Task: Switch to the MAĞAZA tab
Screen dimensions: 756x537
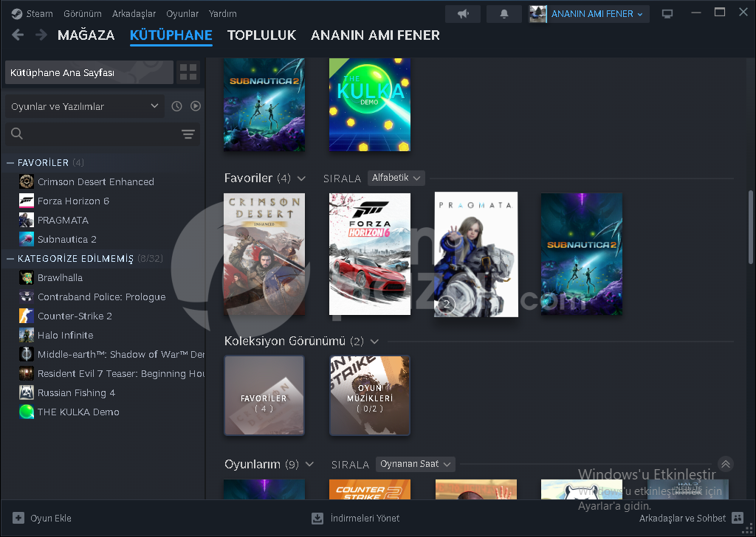Action: coord(86,35)
